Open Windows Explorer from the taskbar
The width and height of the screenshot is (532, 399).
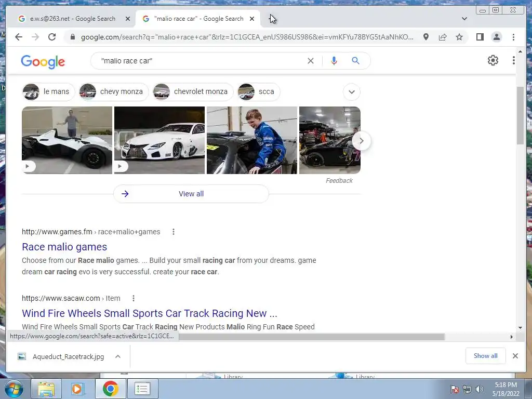[x=46, y=389]
